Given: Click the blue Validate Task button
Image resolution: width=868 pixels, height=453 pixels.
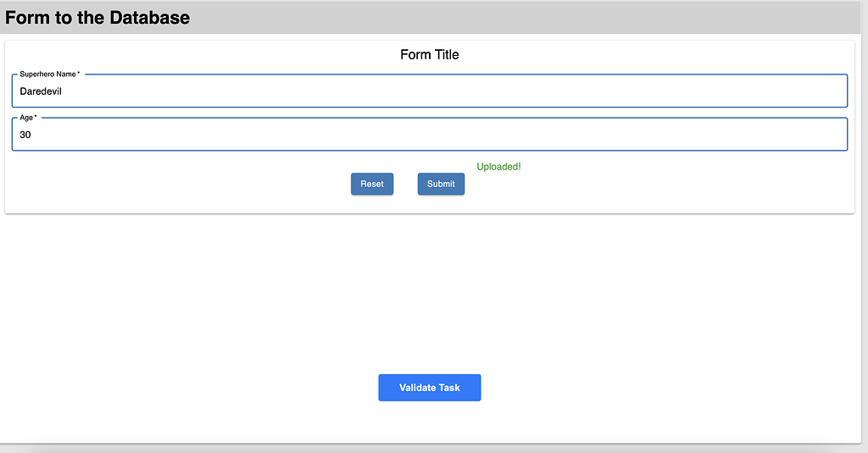Looking at the screenshot, I should [x=429, y=388].
